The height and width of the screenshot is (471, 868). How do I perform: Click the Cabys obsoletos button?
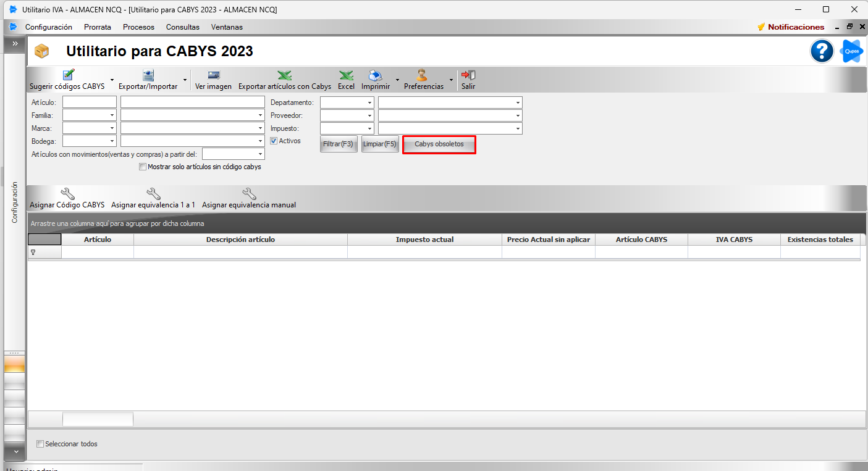point(439,144)
